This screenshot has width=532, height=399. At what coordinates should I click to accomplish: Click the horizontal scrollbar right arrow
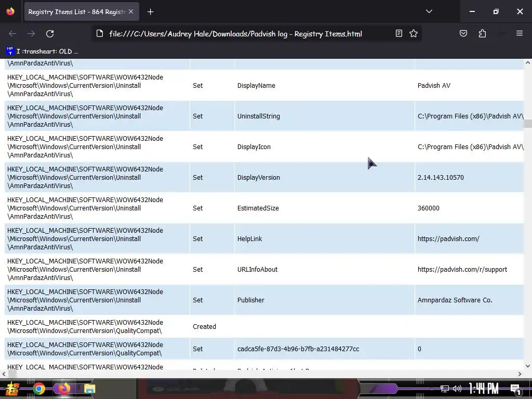pos(520,374)
